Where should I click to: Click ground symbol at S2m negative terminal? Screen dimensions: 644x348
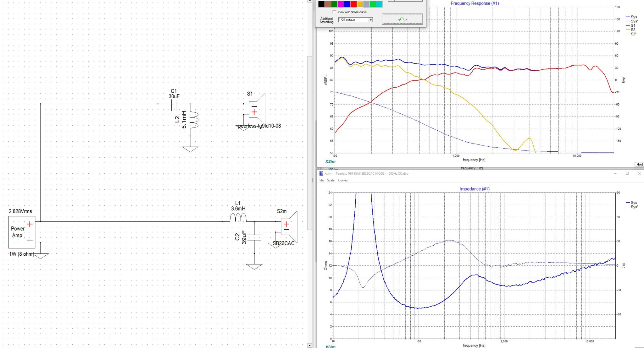tap(275, 245)
